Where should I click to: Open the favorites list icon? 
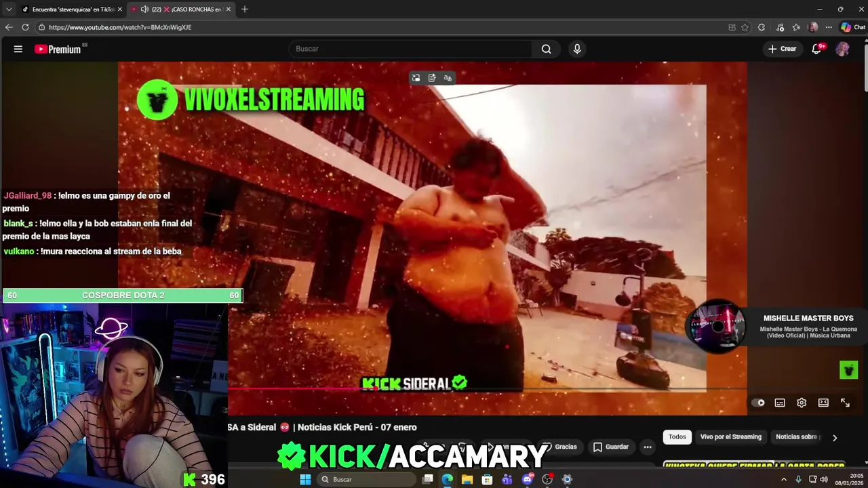click(796, 27)
